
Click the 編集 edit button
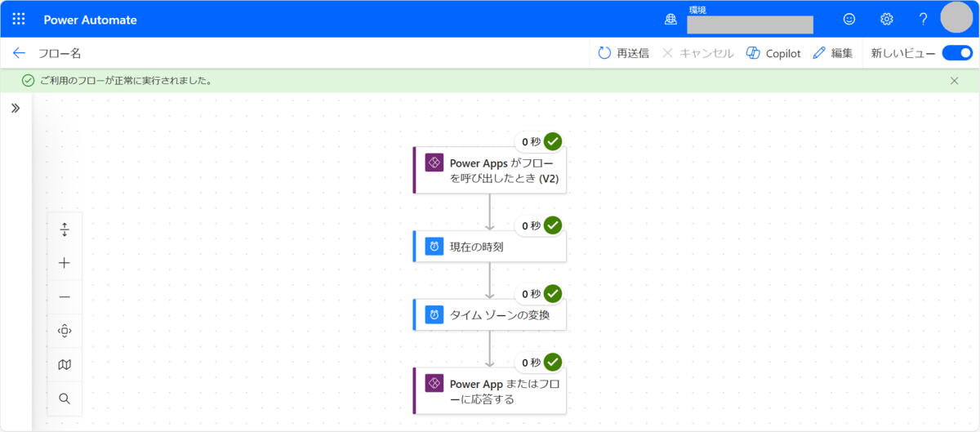pyautogui.click(x=833, y=53)
